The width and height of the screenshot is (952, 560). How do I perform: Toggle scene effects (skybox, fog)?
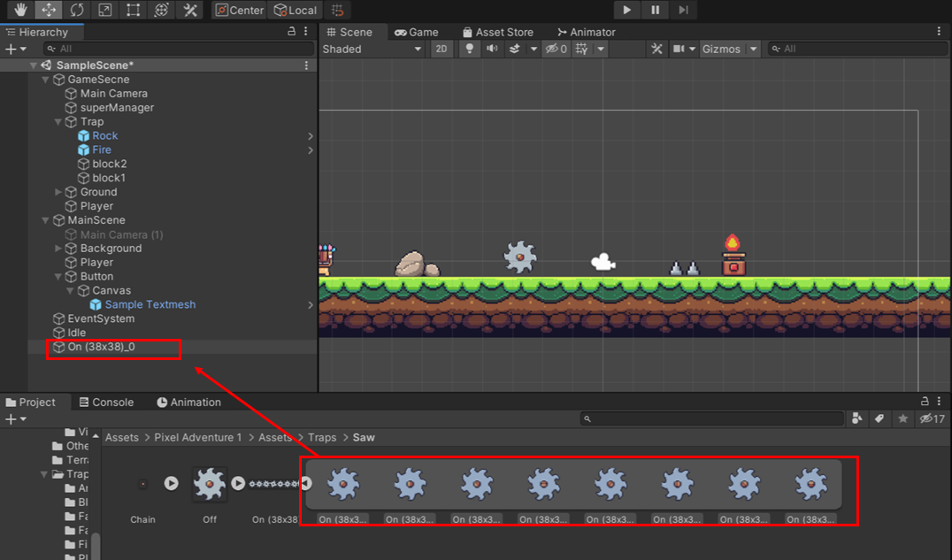click(515, 49)
